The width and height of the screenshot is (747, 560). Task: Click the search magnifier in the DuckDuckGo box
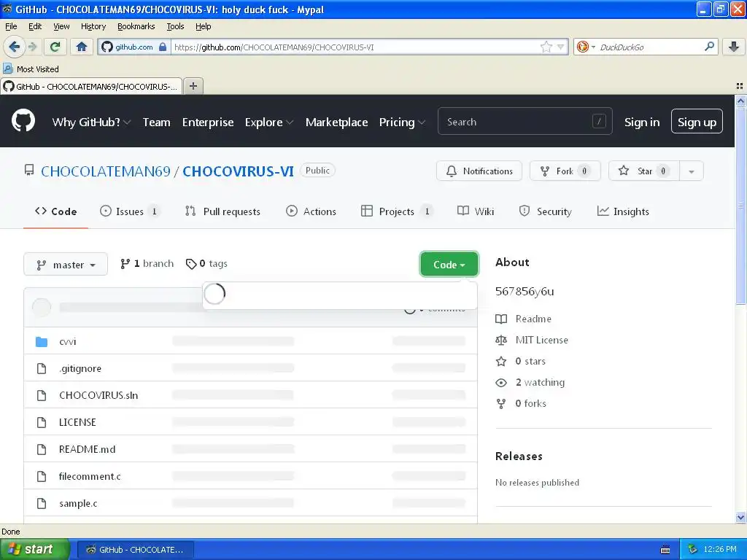[x=709, y=47]
